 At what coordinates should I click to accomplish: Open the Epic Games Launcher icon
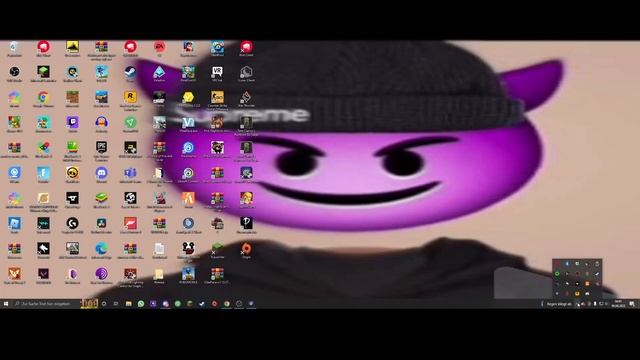point(101,151)
